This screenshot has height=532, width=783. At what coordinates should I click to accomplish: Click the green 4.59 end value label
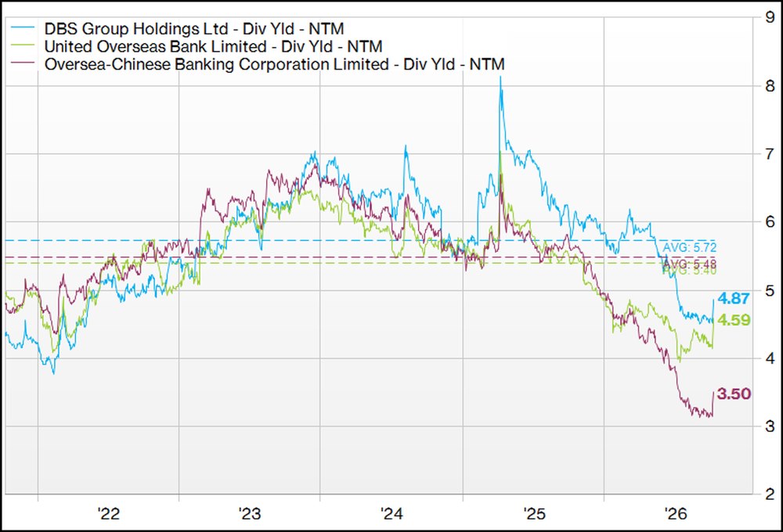[734, 320]
